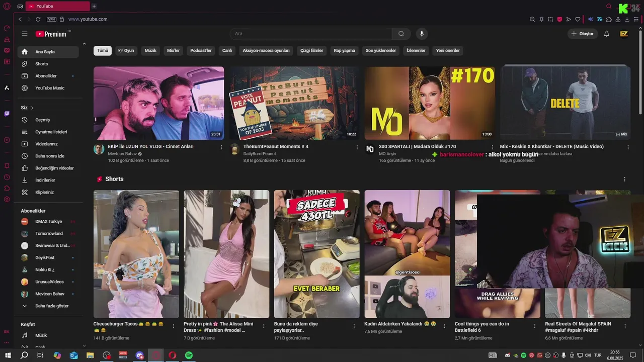Add page to bookmarks with heart

coord(578,19)
